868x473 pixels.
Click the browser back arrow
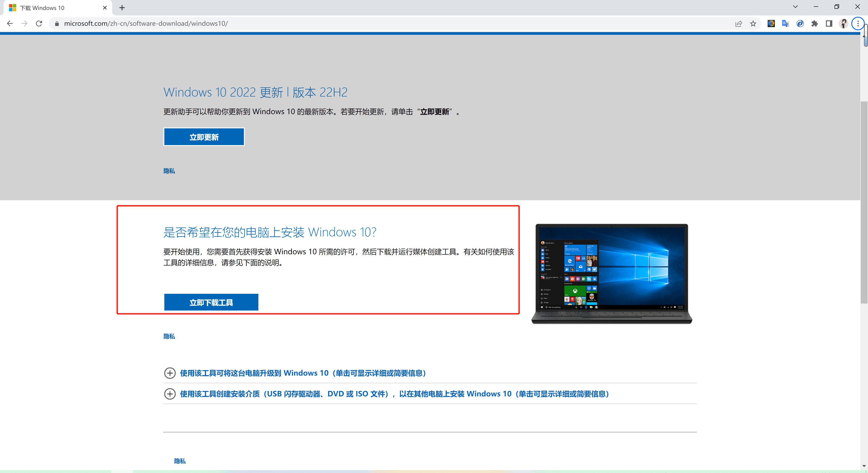pos(10,23)
